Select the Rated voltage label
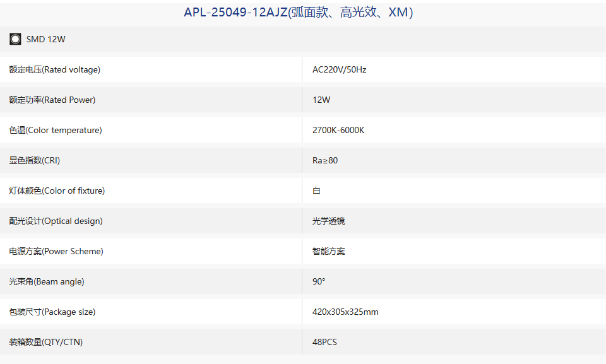The height and width of the screenshot is (364, 606). [x=54, y=69]
